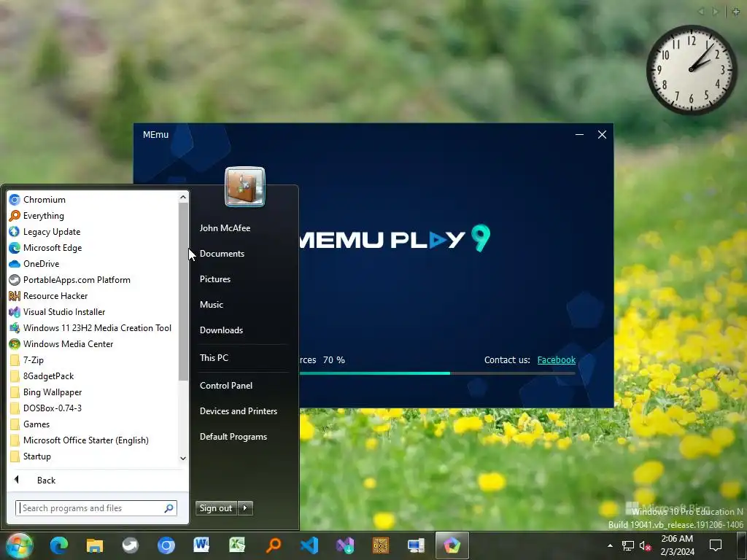Open Pictures from the start menu
This screenshot has height=560, width=747.
coord(215,279)
